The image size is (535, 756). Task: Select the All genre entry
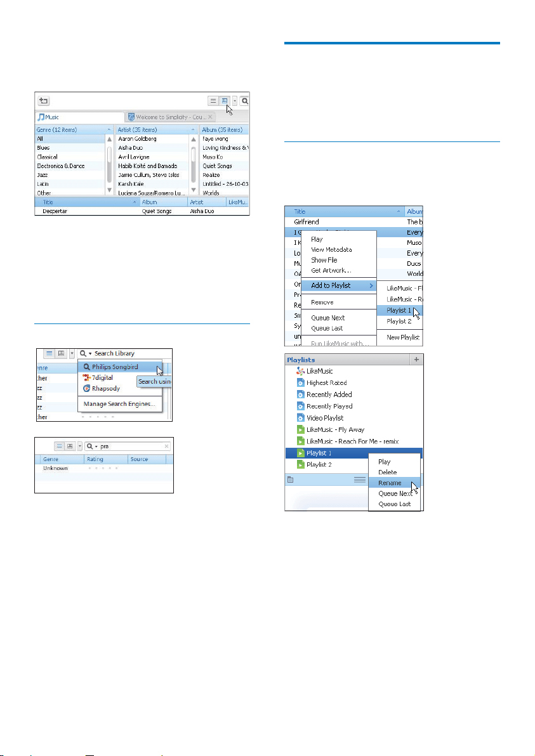[x=70, y=139]
